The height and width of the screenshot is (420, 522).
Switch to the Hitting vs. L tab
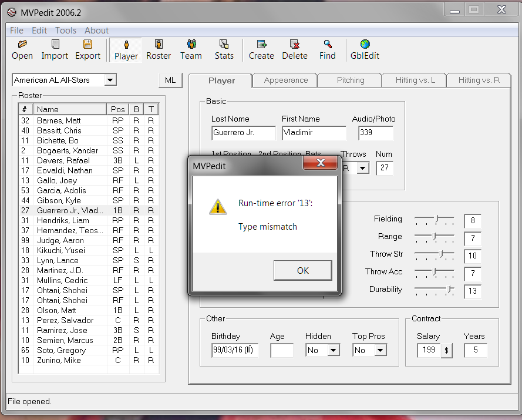[415, 80]
